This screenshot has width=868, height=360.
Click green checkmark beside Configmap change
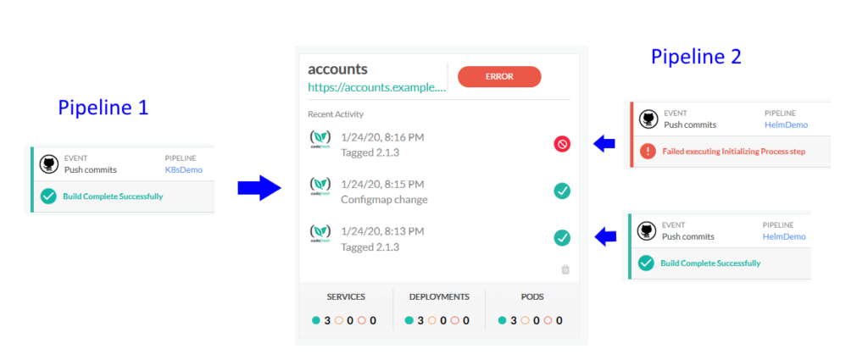click(x=562, y=191)
